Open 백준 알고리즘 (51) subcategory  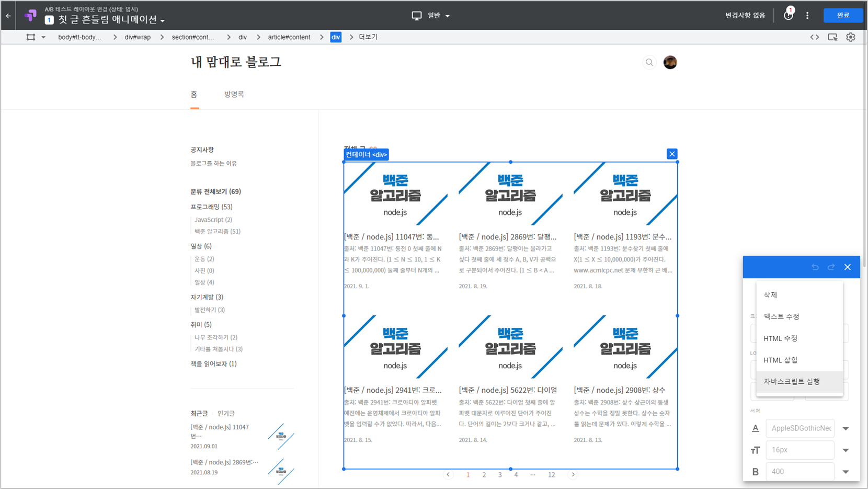click(218, 231)
